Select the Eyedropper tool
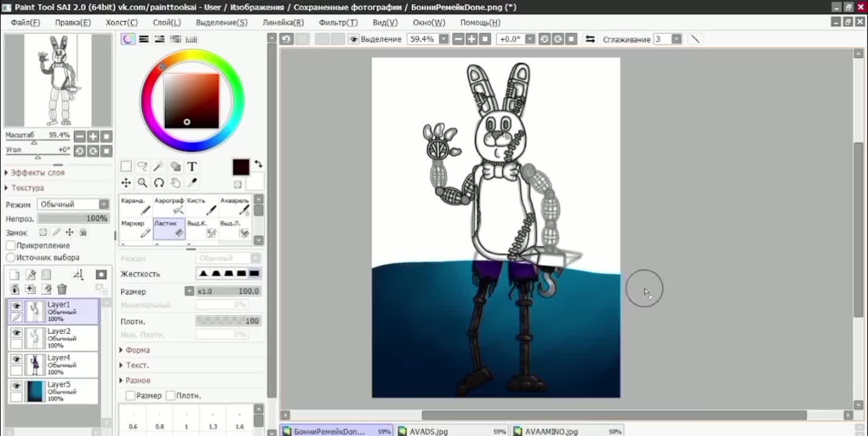 [192, 183]
